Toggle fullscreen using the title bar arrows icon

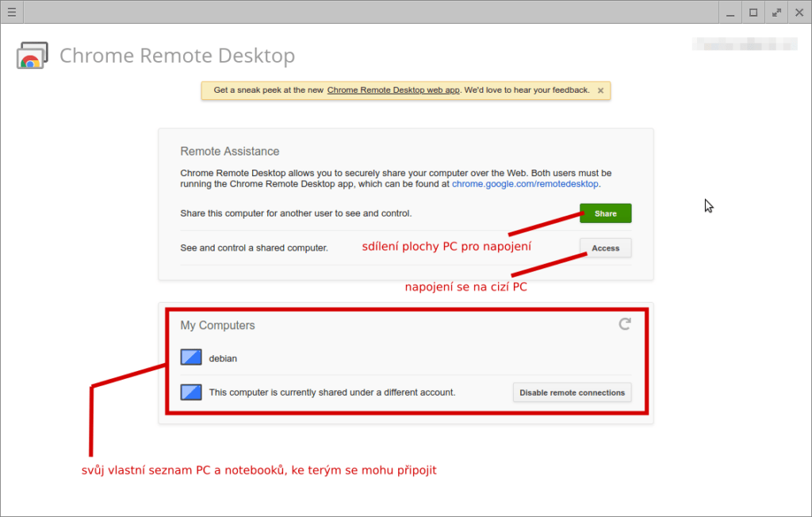[x=776, y=12]
